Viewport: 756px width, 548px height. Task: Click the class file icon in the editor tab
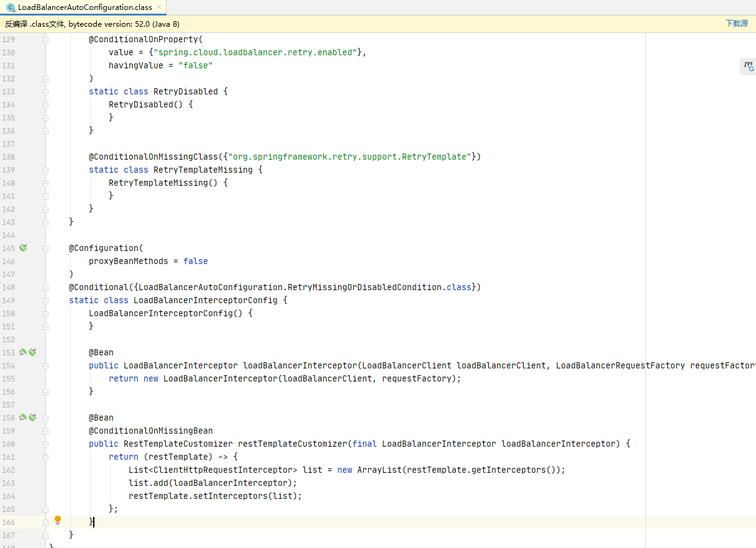click(11, 7)
